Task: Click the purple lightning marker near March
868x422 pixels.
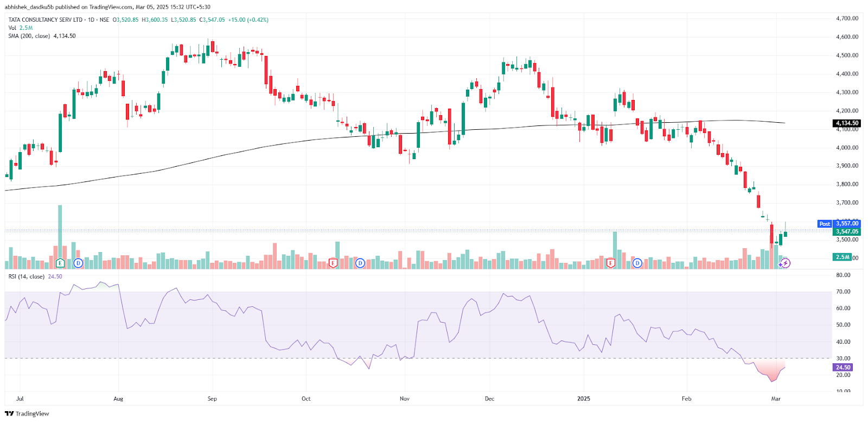Action: tap(786, 263)
